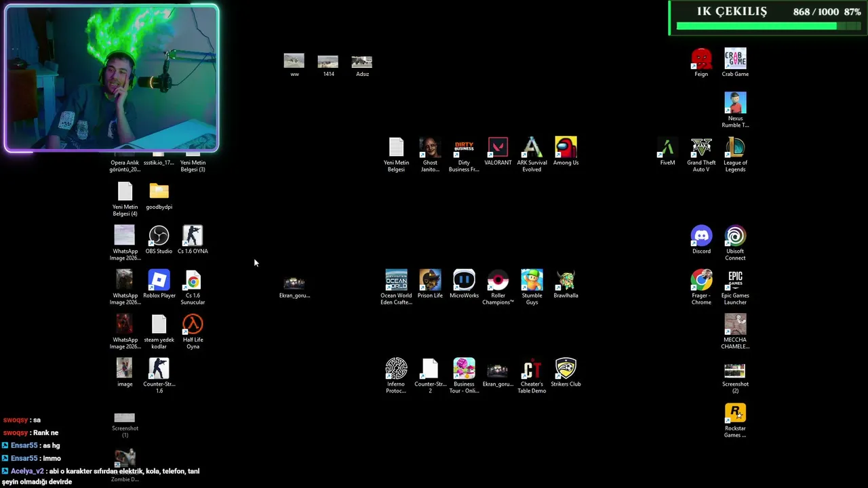Open the Half Life Oyna shortcut
Viewport: 868px width, 488px height.
pos(193,332)
